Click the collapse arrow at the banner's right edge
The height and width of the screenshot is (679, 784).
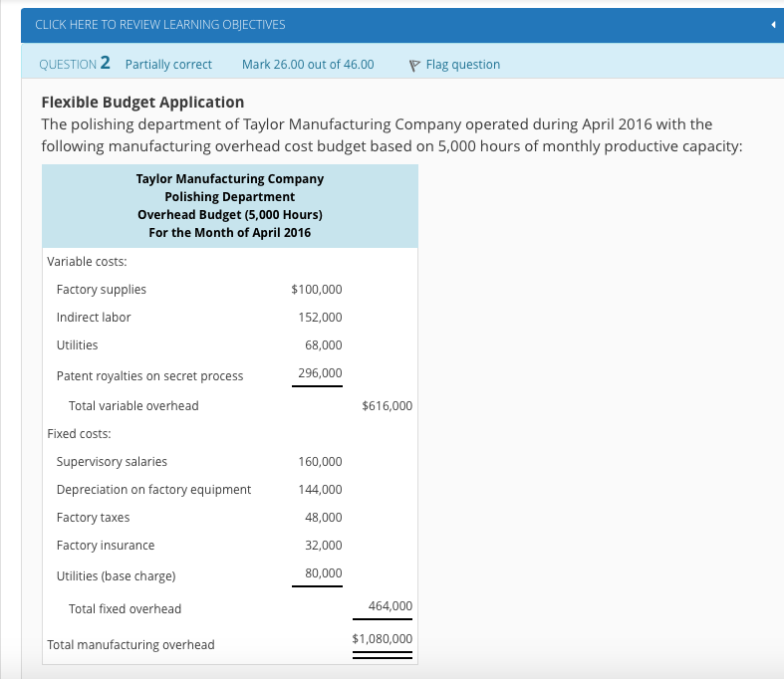point(773,24)
